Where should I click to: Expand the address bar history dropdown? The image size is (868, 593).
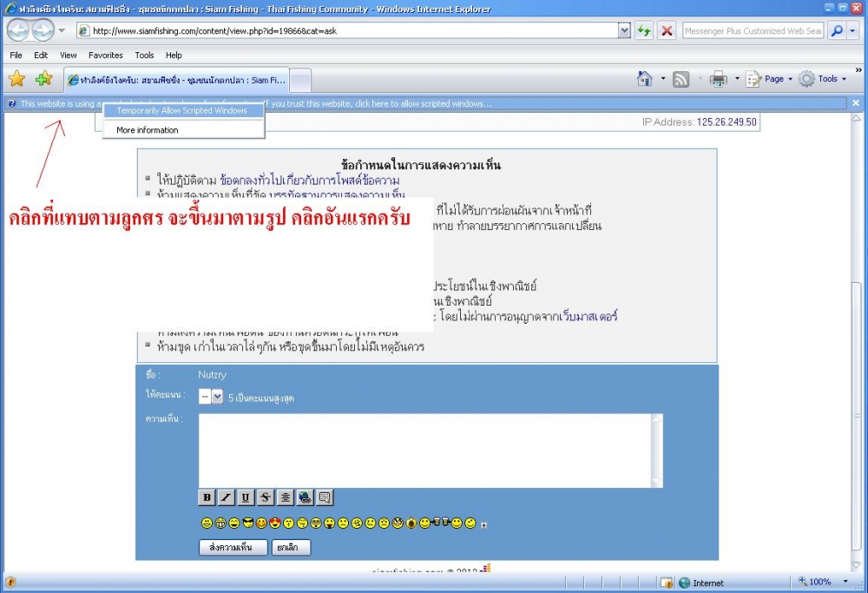[624, 30]
